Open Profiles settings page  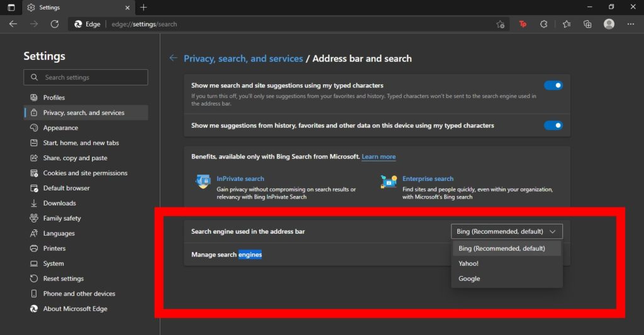pyautogui.click(x=86, y=97)
